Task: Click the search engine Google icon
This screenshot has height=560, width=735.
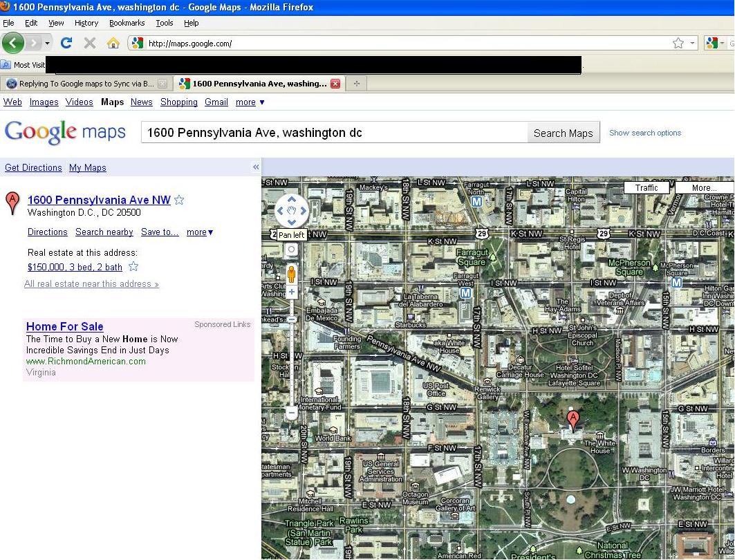Action: point(711,43)
